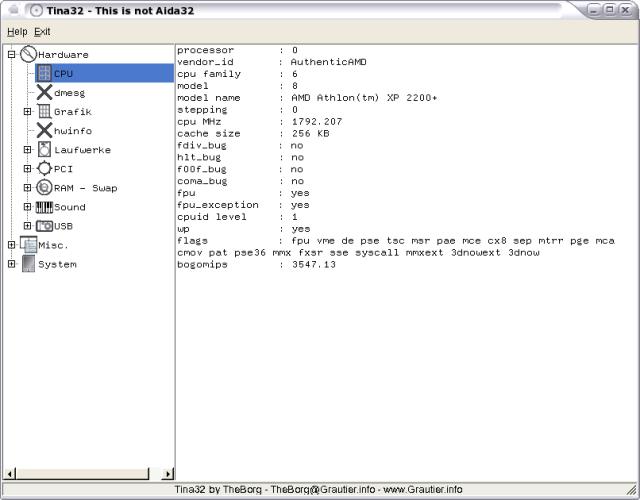This screenshot has height=500, width=640.
Task: Expand the PCI tree node
Action: [x=27, y=169]
